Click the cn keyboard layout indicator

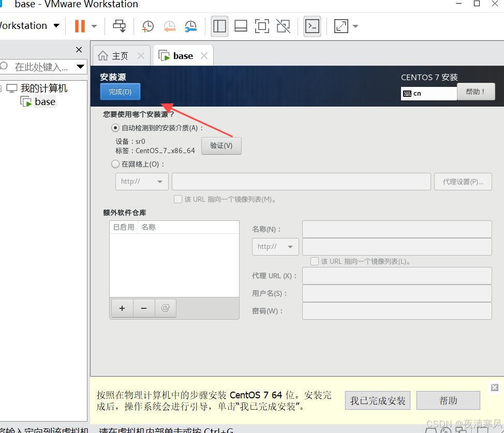tap(428, 94)
